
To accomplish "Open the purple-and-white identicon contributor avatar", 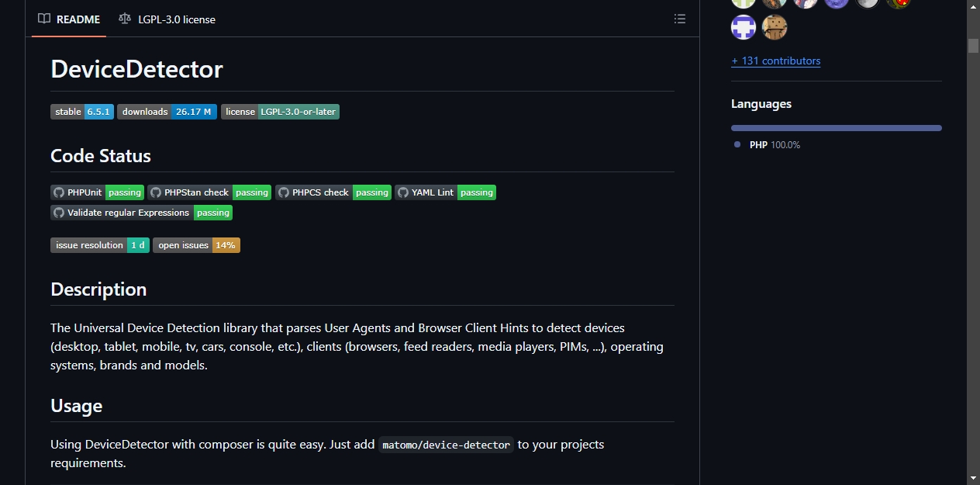I will (744, 28).
